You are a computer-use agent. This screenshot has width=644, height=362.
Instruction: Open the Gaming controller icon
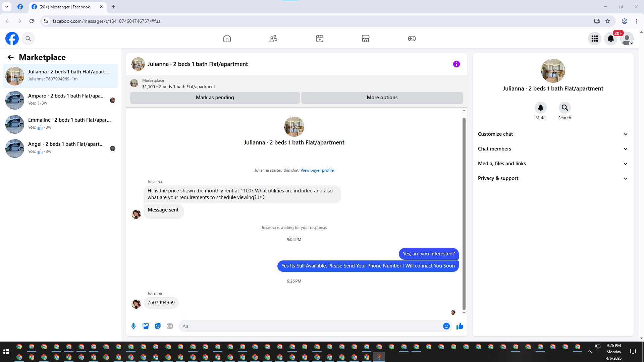coord(412,39)
